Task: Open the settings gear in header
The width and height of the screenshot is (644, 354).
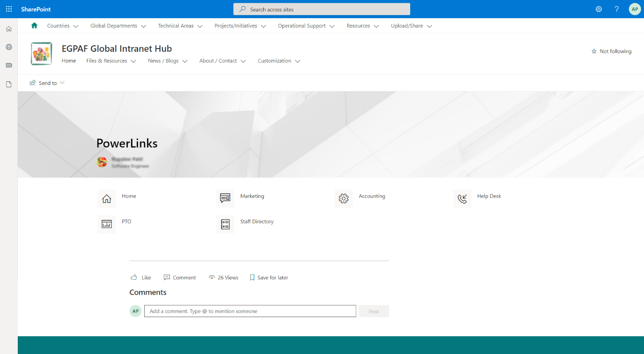Action: tap(599, 9)
